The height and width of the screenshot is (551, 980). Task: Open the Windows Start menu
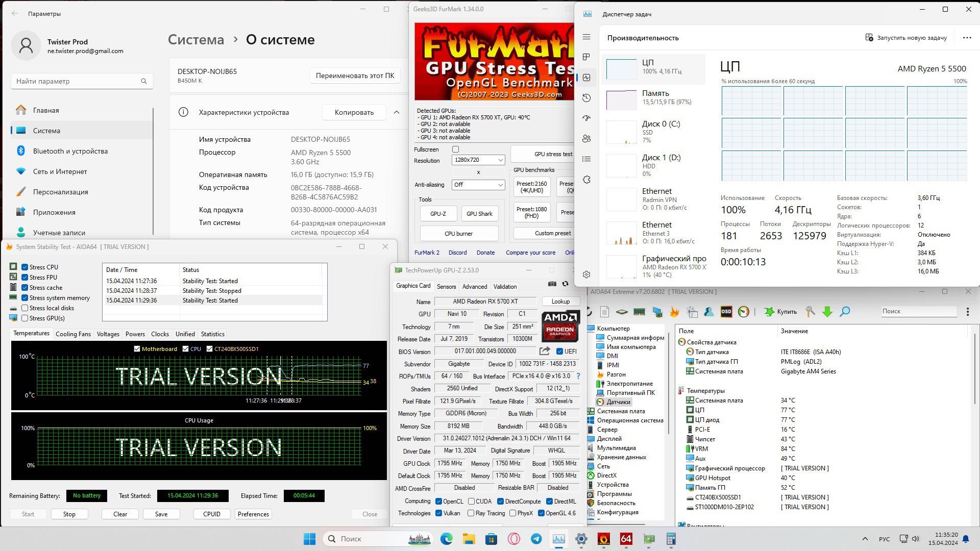[x=309, y=539]
